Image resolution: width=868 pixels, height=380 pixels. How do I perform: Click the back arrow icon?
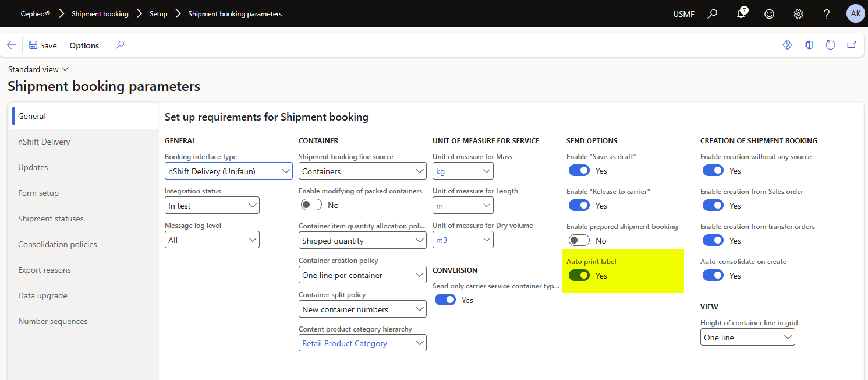click(x=12, y=45)
